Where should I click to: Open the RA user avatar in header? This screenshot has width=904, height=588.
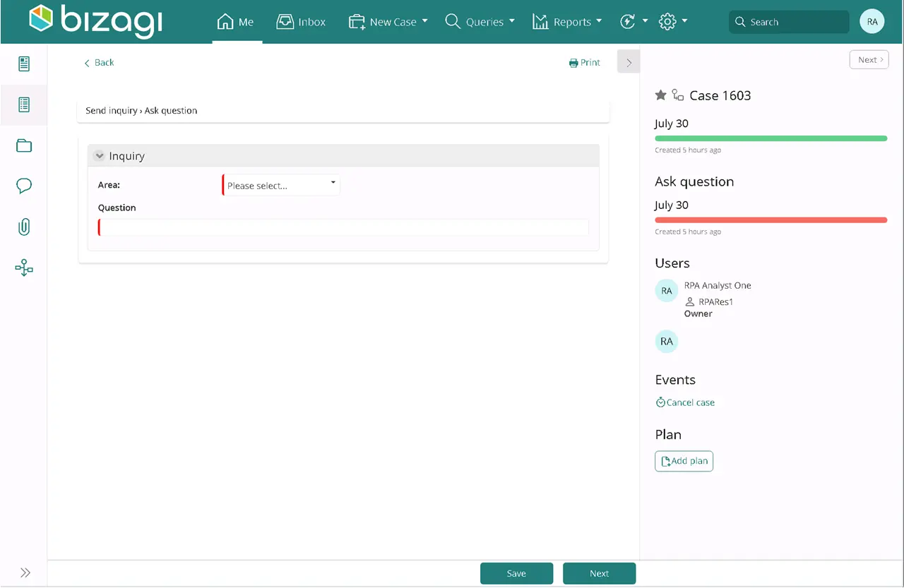[872, 22]
